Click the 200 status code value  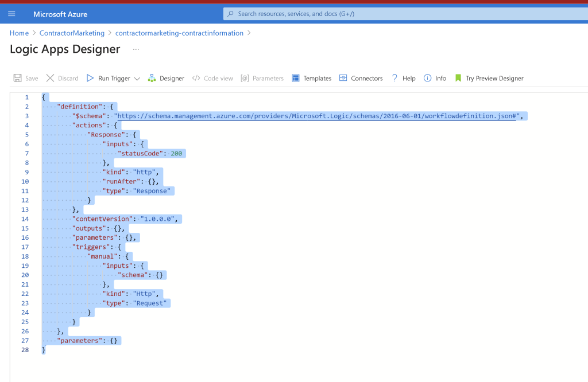177,154
